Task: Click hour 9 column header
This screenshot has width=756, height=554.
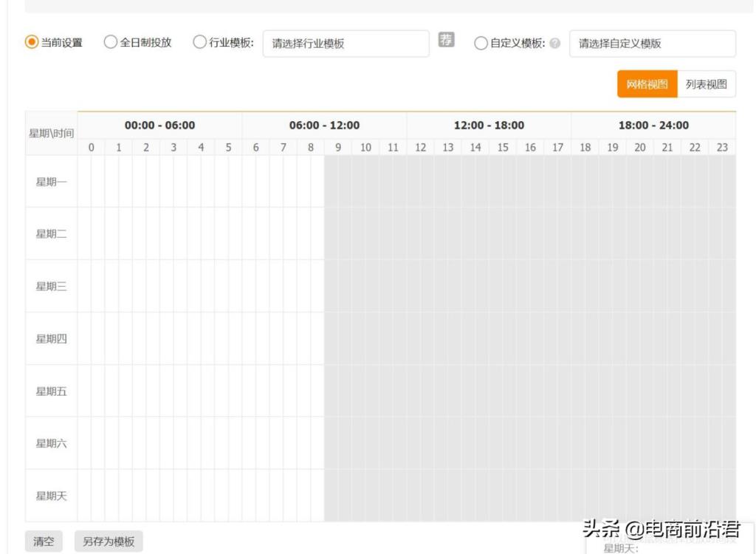Action: (x=338, y=147)
